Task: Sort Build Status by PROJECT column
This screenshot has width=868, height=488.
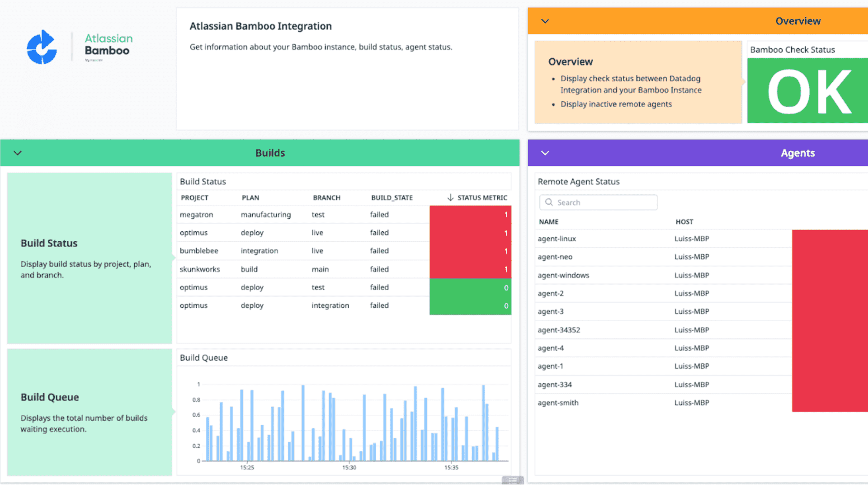Action: [x=194, y=198]
